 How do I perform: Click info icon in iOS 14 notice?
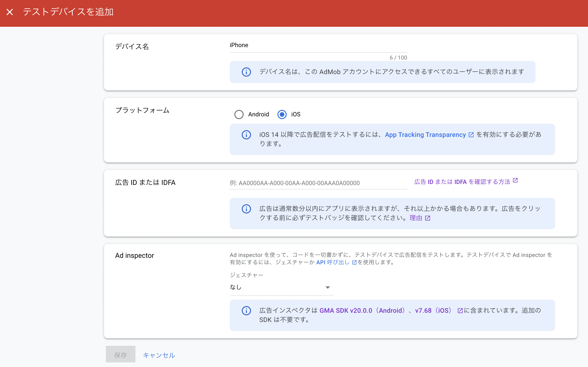click(x=246, y=135)
